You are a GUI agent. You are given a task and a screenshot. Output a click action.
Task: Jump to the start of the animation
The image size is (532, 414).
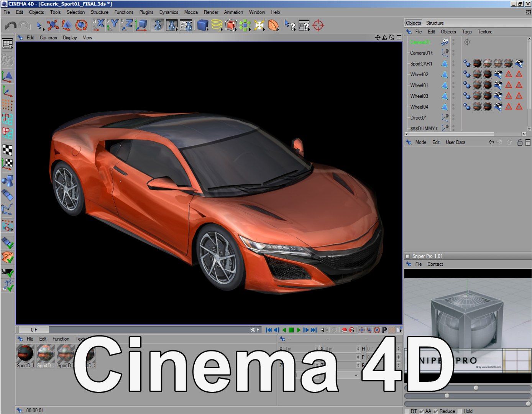pos(269,330)
